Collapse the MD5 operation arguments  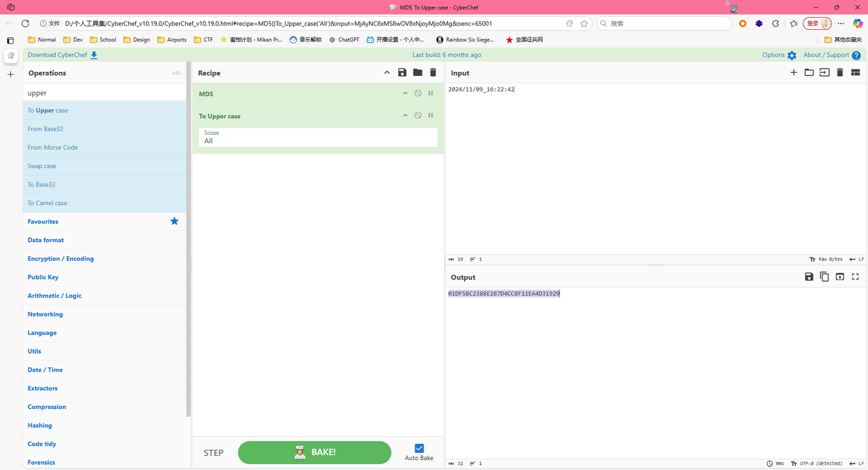pos(406,94)
